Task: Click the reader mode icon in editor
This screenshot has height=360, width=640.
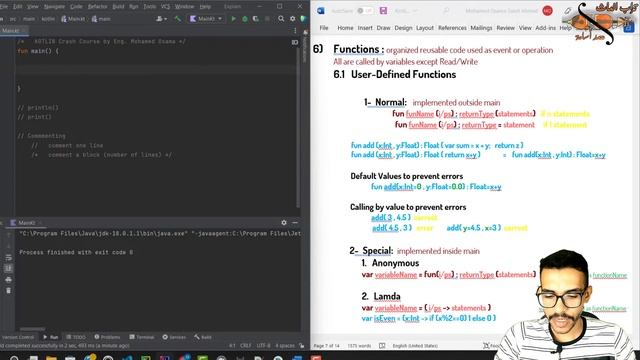Action: coord(295,42)
